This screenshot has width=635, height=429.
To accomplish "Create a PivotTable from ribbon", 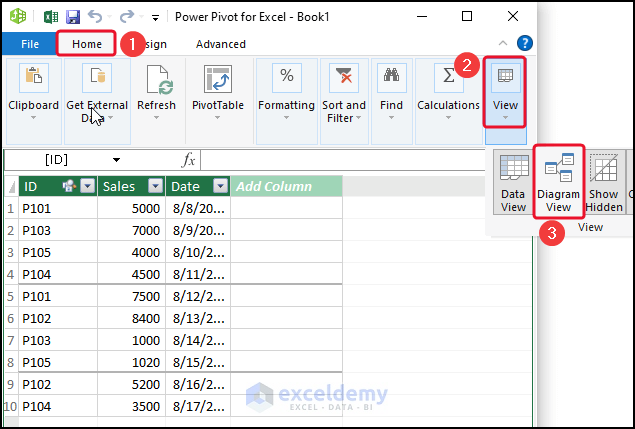I will [218, 93].
